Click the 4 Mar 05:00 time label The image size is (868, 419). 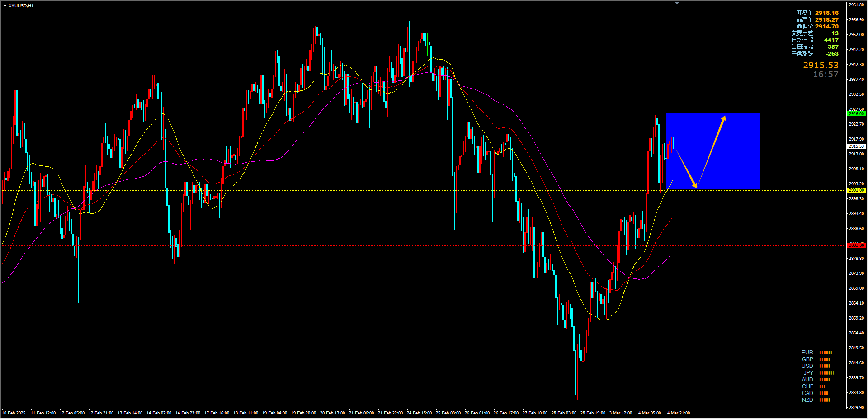point(650,413)
